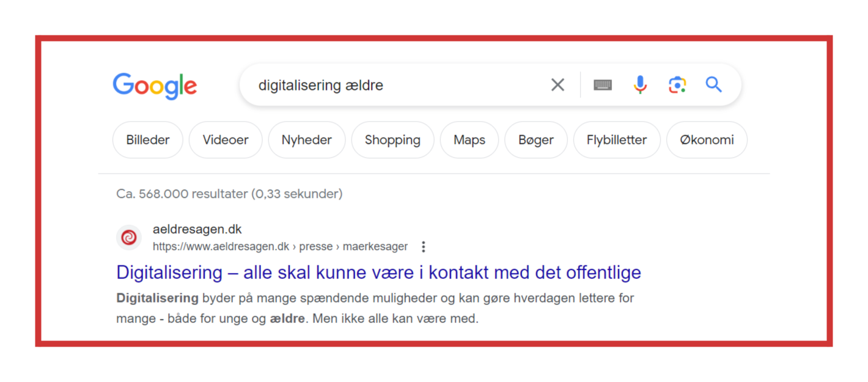
Task: Open the result "Digitalisering – alle skal kunne være…"
Action: click(x=378, y=272)
